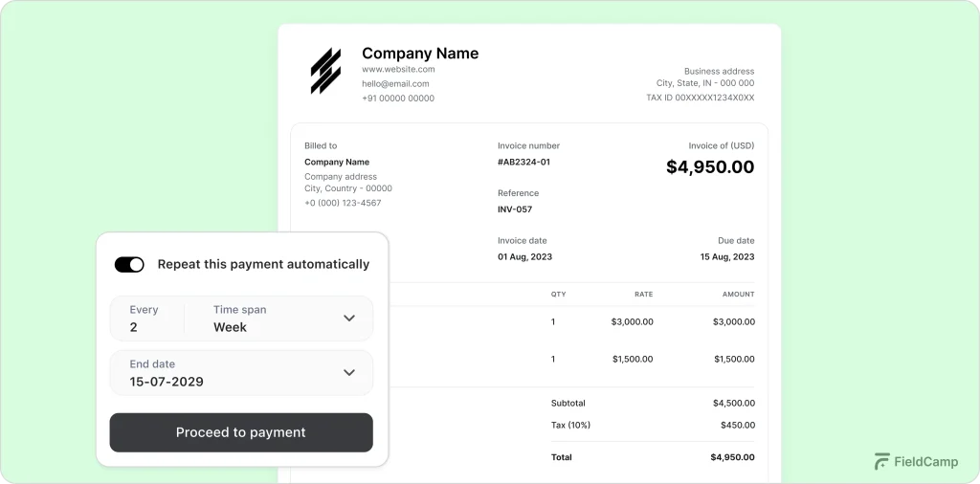Click the FieldCamp logo icon
980x484 pixels.
pyautogui.click(x=881, y=461)
